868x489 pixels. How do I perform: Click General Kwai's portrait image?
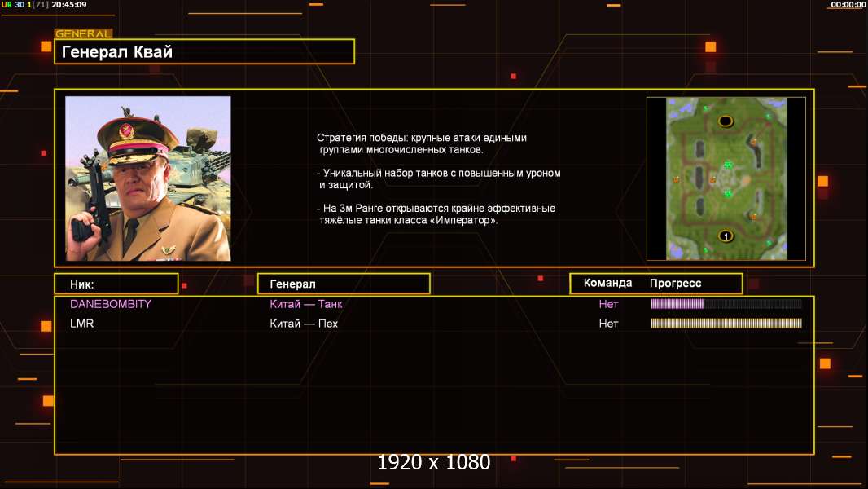point(148,178)
